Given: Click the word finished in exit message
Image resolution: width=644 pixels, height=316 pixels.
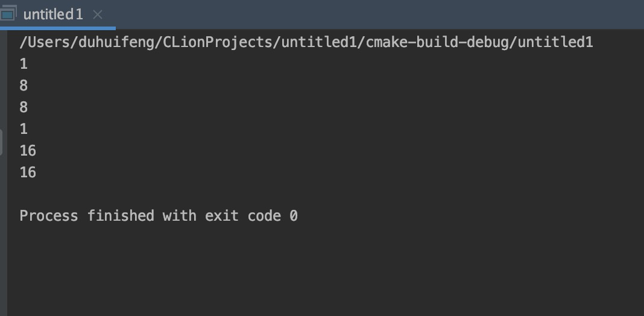Looking at the screenshot, I should tap(121, 216).
